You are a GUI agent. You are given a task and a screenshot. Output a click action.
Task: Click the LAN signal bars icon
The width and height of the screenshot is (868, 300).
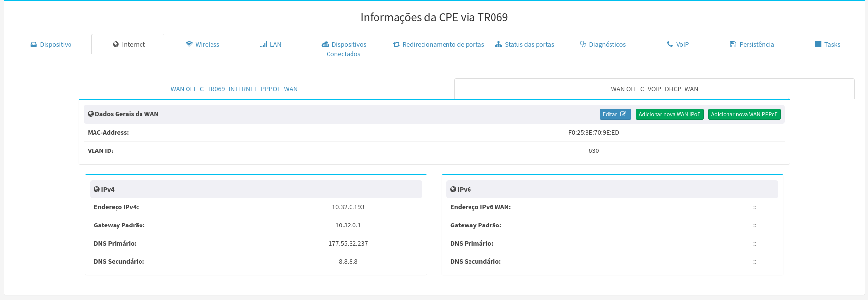click(x=263, y=44)
